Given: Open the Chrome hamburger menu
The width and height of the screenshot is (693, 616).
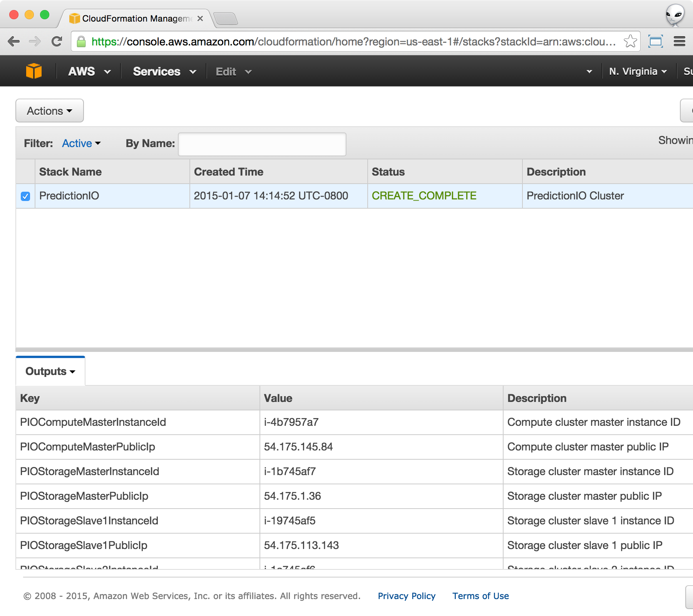Looking at the screenshot, I should point(679,42).
